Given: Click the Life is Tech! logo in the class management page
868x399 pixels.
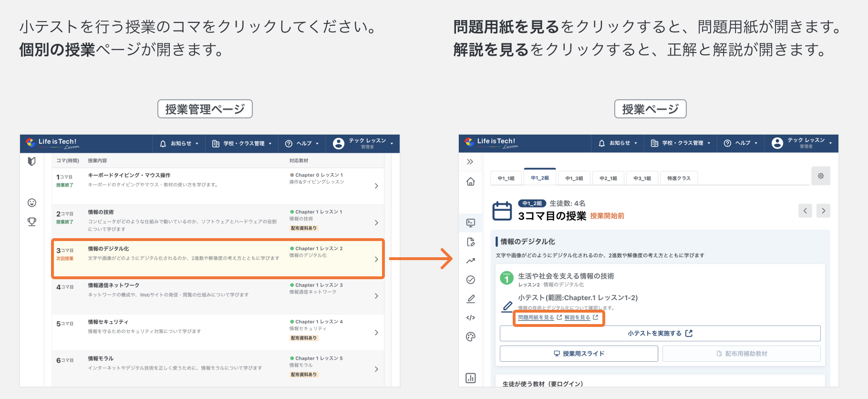Looking at the screenshot, I should [x=52, y=143].
